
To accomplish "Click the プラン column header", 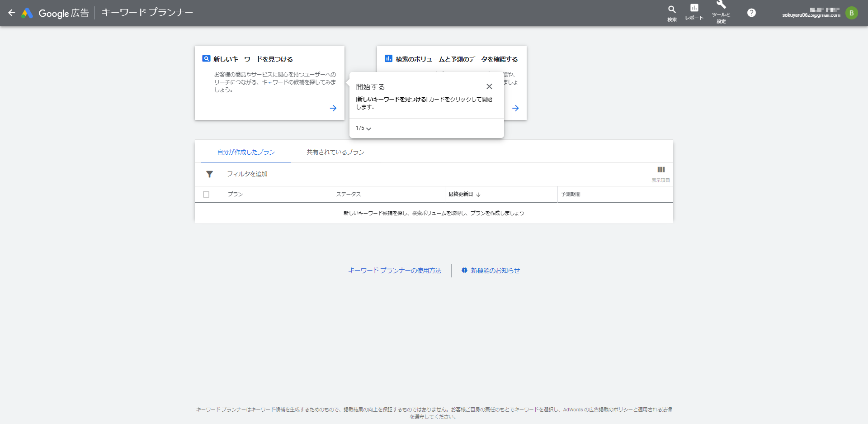I will pos(235,194).
